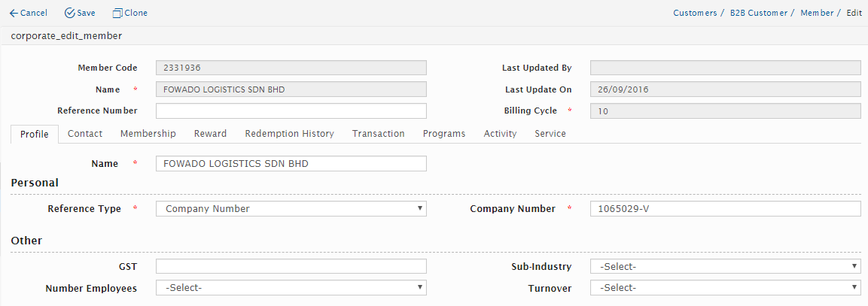Image resolution: width=868 pixels, height=306 pixels.
Task: Click the Clone copy icon
Action: [117, 13]
